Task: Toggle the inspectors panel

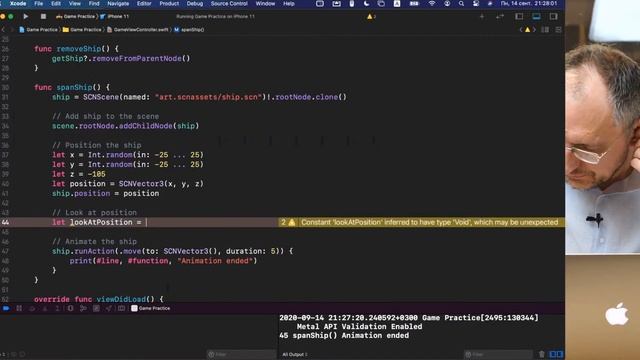Action: (x=553, y=16)
